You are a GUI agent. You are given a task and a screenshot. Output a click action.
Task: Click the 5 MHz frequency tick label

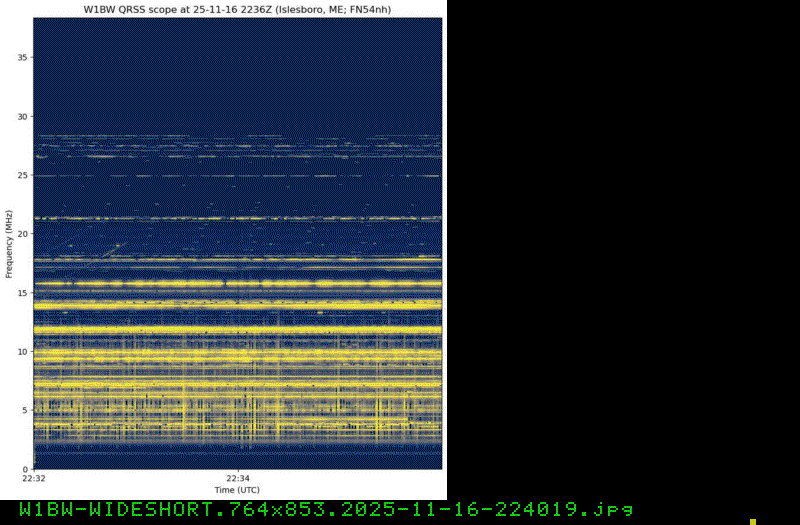pyautogui.click(x=24, y=410)
